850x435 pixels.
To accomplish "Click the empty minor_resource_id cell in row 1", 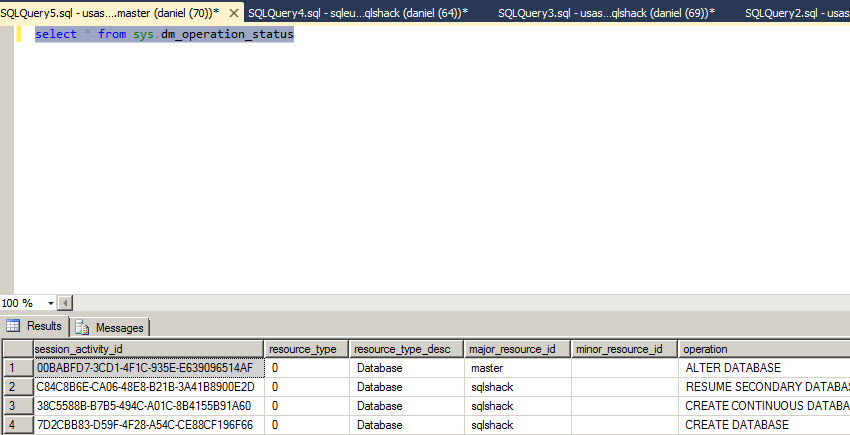I will [x=624, y=368].
